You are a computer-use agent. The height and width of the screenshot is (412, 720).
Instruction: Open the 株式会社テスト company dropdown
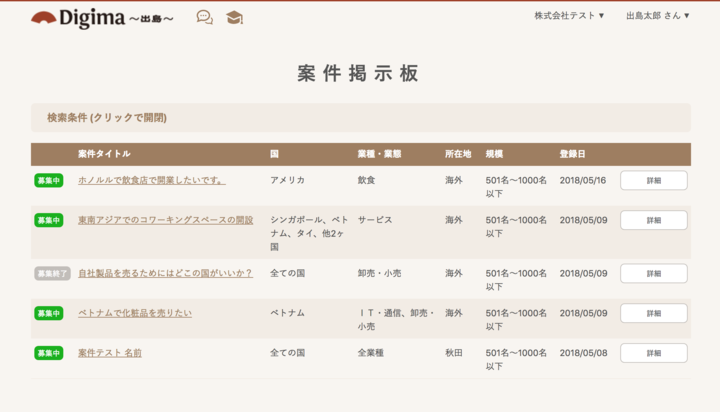(x=569, y=16)
